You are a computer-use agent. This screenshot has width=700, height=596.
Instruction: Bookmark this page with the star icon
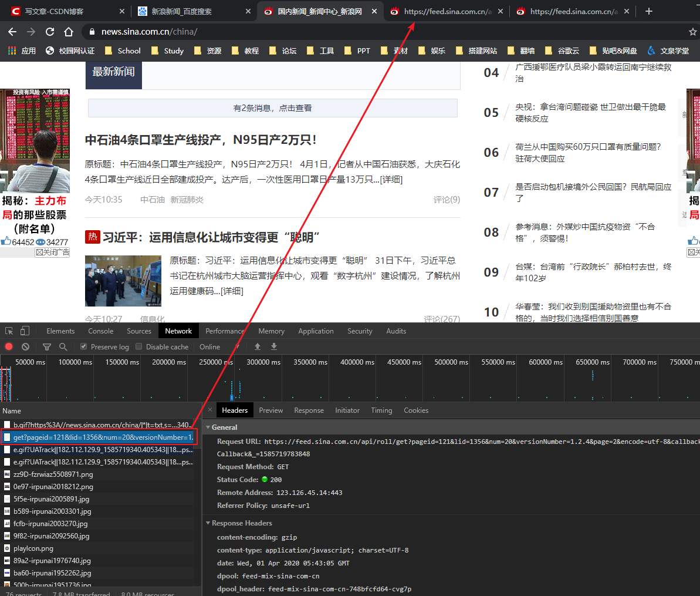click(x=692, y=32)
